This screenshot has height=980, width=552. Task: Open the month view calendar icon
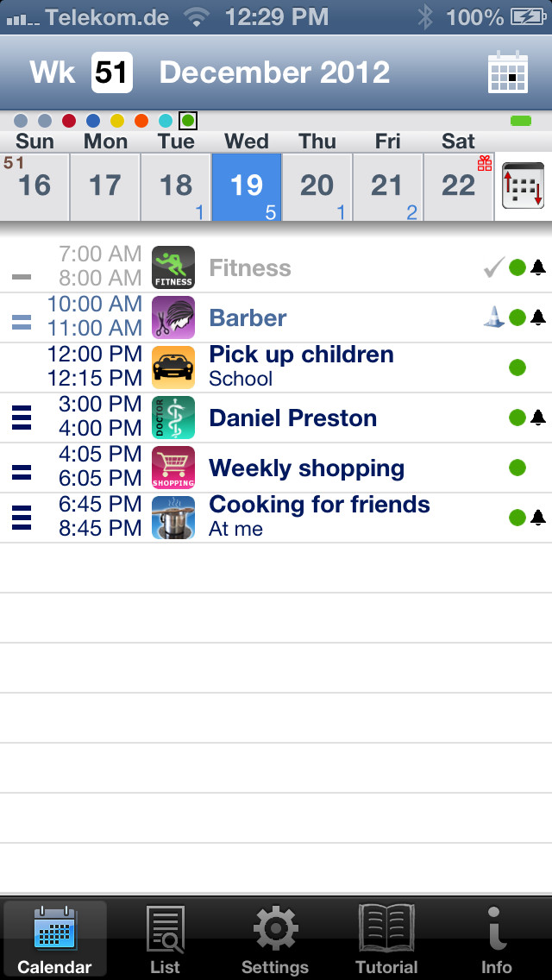(508, 73)
